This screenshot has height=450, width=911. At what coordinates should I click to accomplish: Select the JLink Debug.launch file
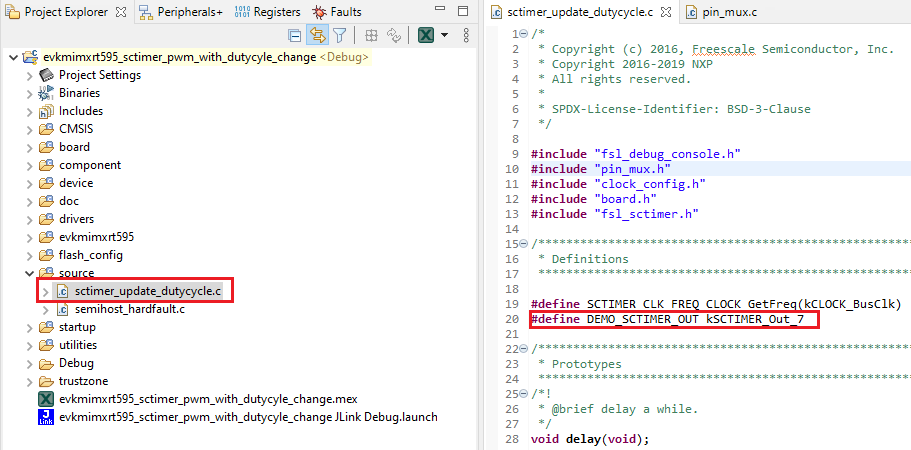pos(247,417)
